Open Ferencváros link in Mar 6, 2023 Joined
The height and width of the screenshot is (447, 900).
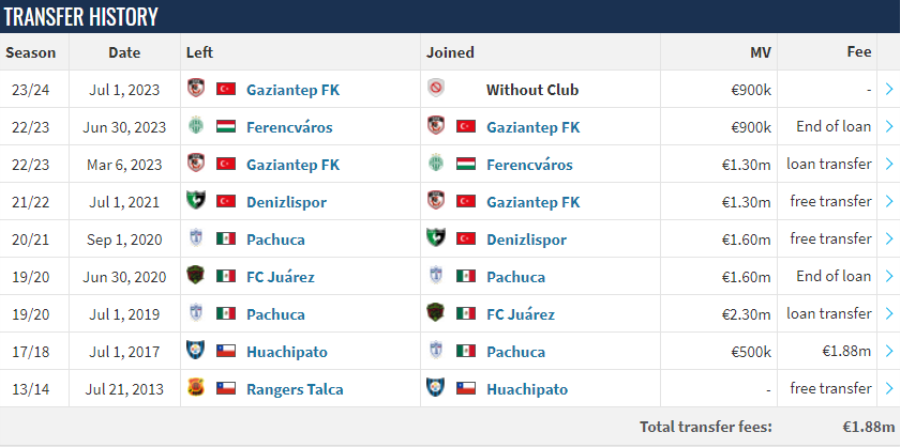coord(529,165)
